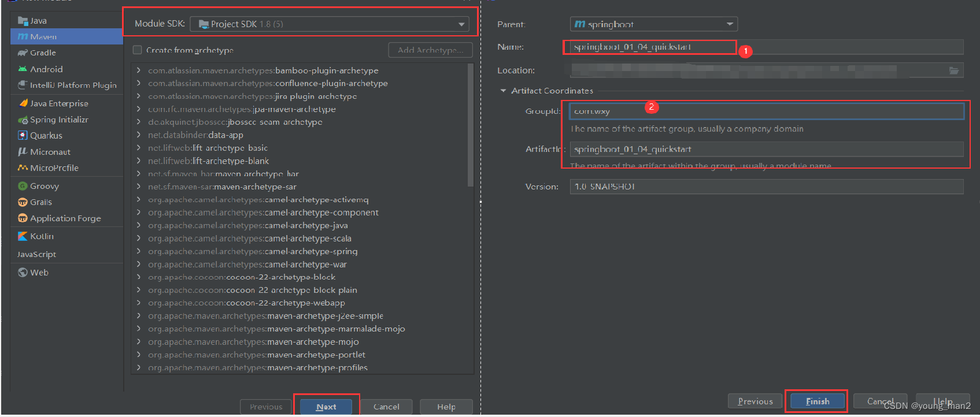Open the Module SDK dropdown
This screenshot has height=417, width=980.
coord(328,24)
